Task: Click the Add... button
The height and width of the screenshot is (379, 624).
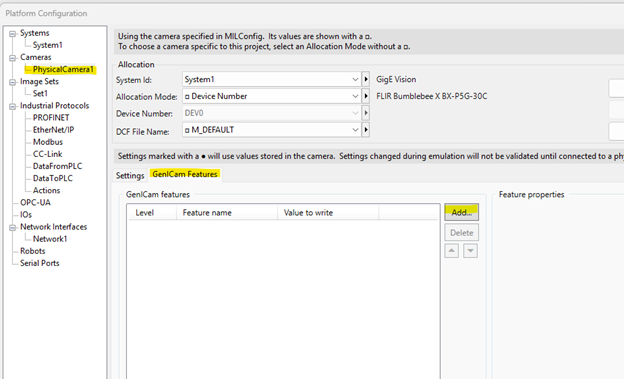Action: tap(462, 212)
